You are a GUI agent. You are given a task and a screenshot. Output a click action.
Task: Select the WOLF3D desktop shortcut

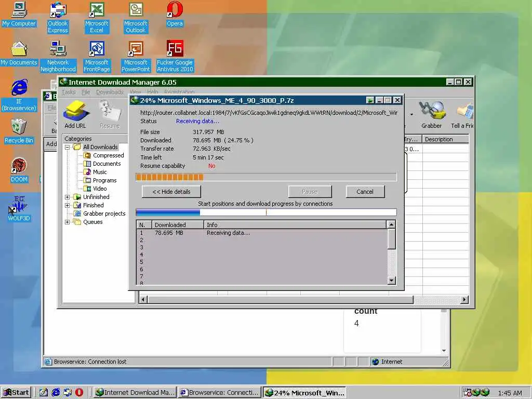point(19,209)
